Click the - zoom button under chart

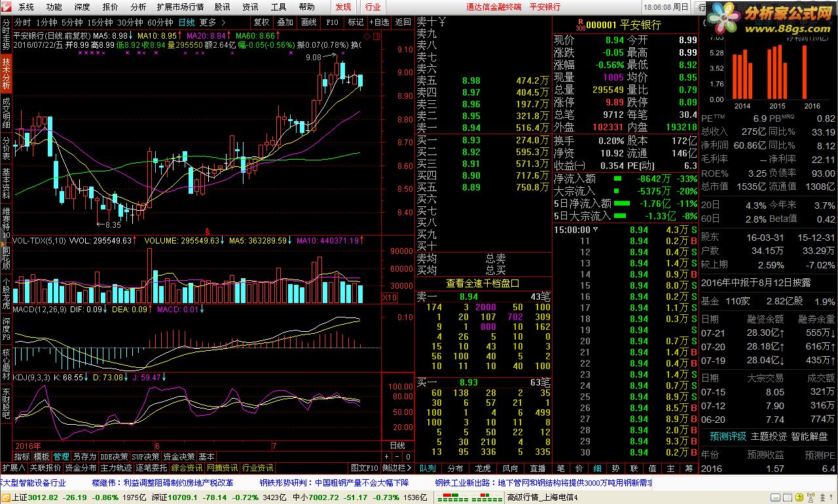[396, 457]
